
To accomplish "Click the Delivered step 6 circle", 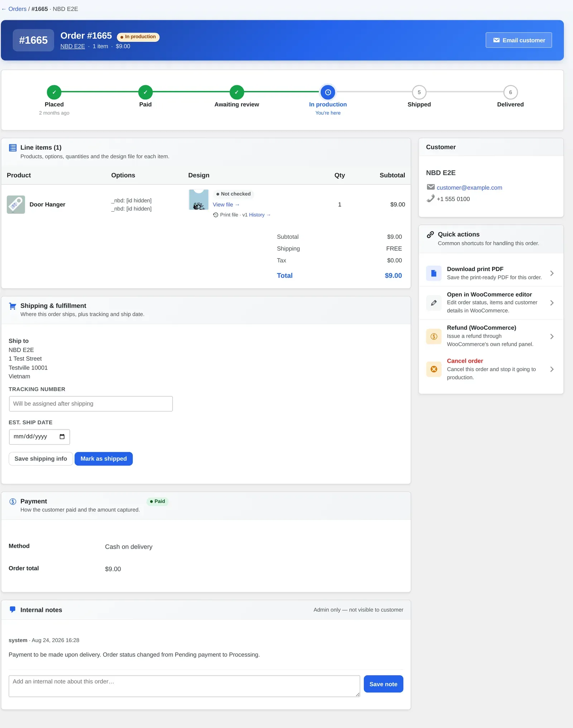I will (510, 92).
